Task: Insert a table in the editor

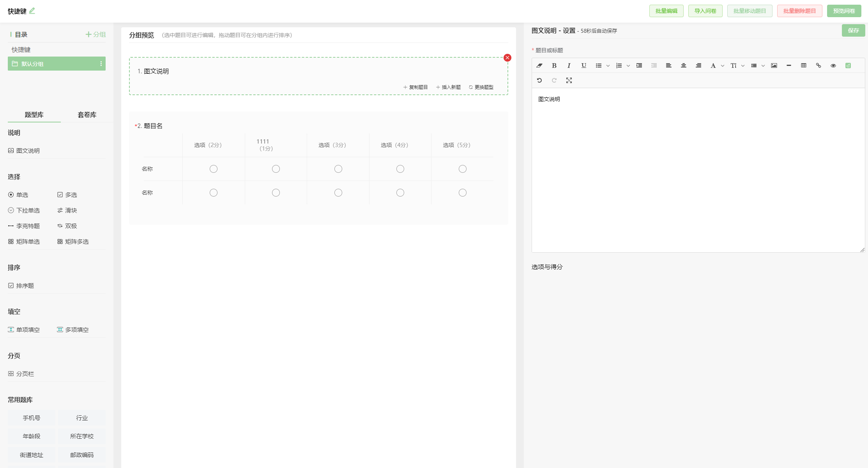Action: tap(804, 66)
